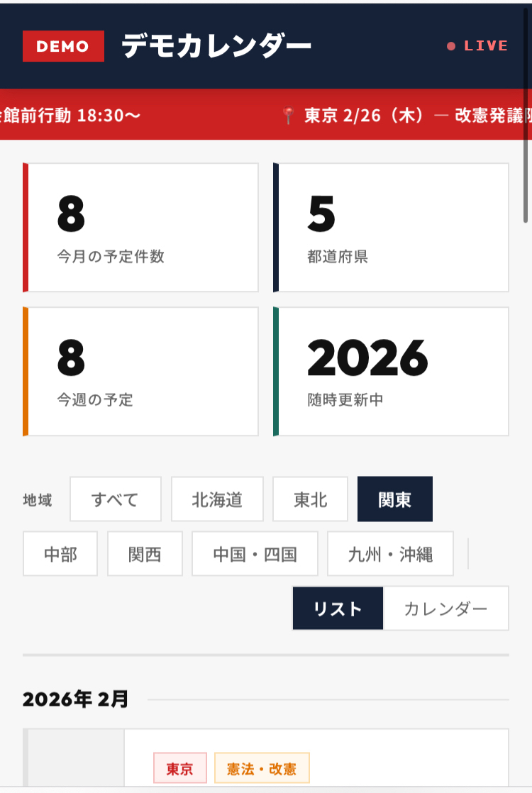This screenshot has width=532, height=793.
Task: Filter by 中国・四国 region
Action: click(x=255, y=554)
